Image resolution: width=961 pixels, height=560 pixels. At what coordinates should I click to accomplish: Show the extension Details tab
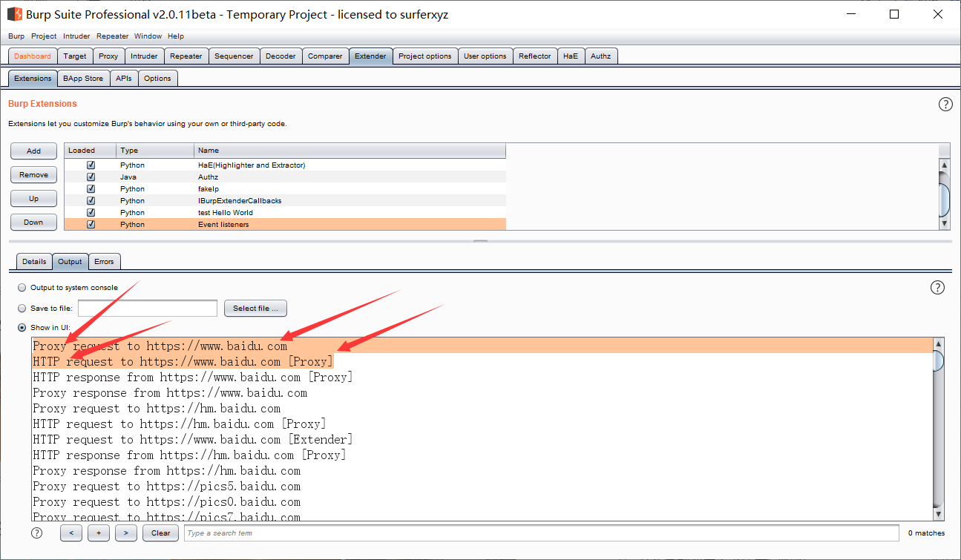[x=34, y=262]
